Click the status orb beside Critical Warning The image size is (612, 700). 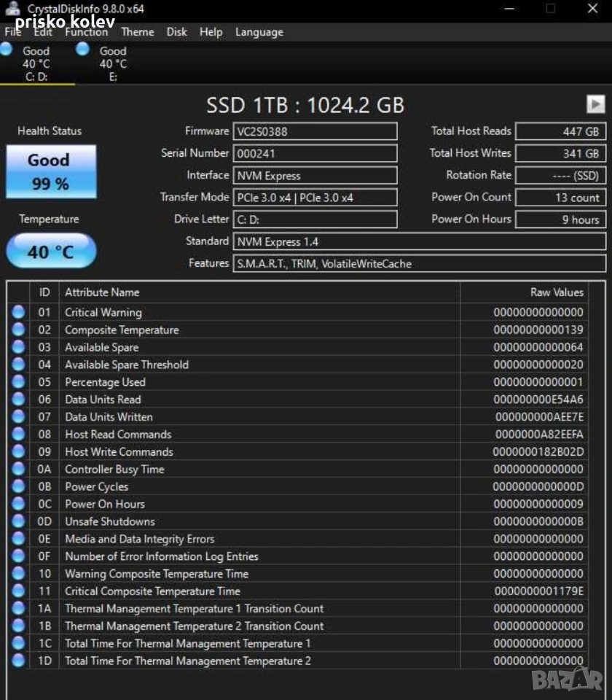coord(18,312)
